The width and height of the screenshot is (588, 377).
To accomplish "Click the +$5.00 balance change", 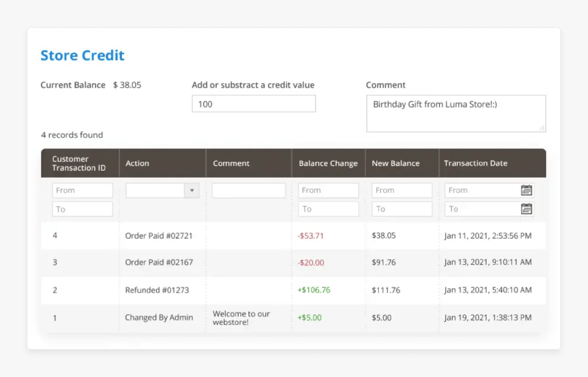I will 310,317.
